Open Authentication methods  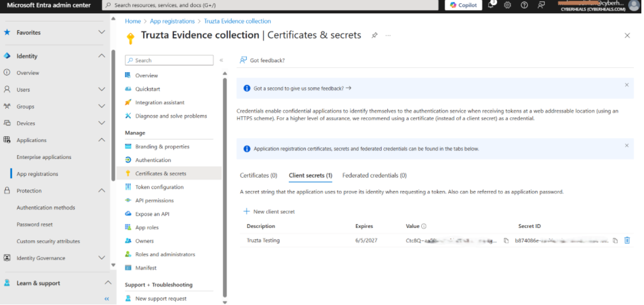(x=46, y=208)
